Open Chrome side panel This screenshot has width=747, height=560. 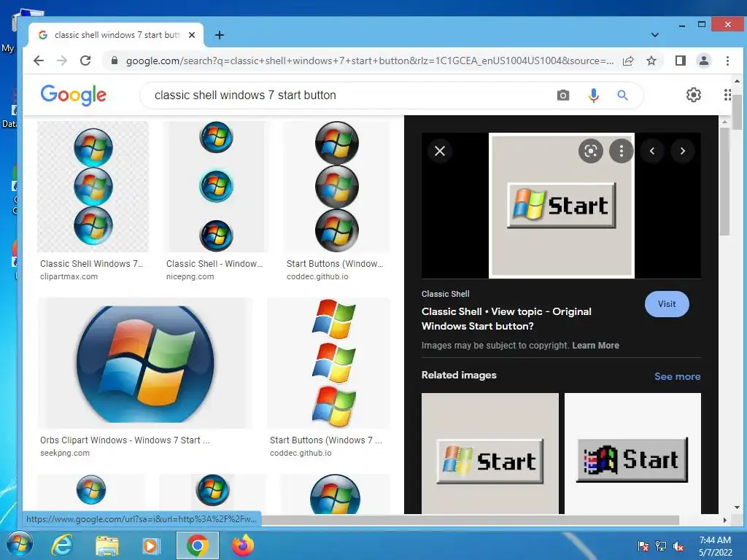point(681,61)
